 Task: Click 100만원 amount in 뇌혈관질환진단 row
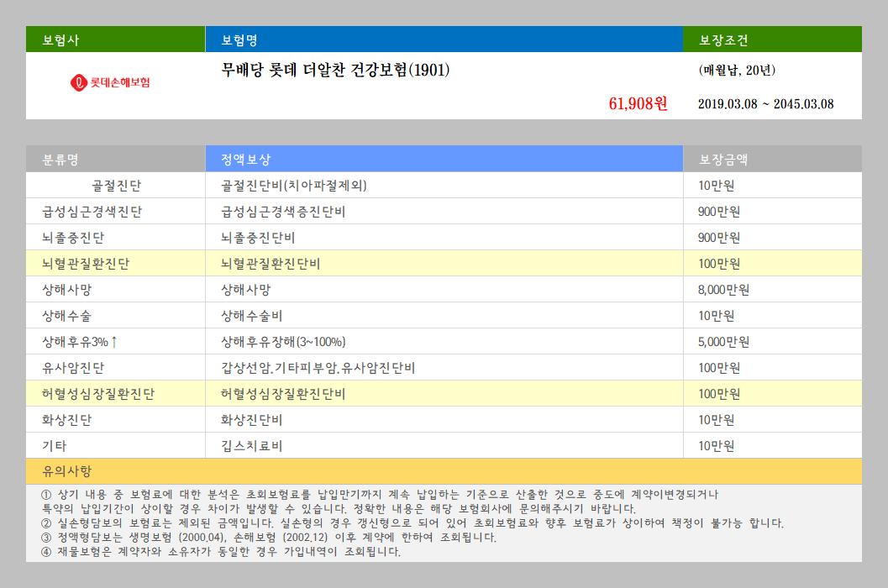(x=772, y=264)
